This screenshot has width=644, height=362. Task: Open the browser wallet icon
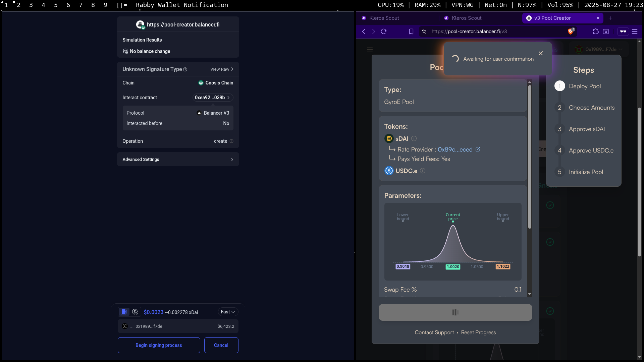pyautogui.click(x=606, y=32)
